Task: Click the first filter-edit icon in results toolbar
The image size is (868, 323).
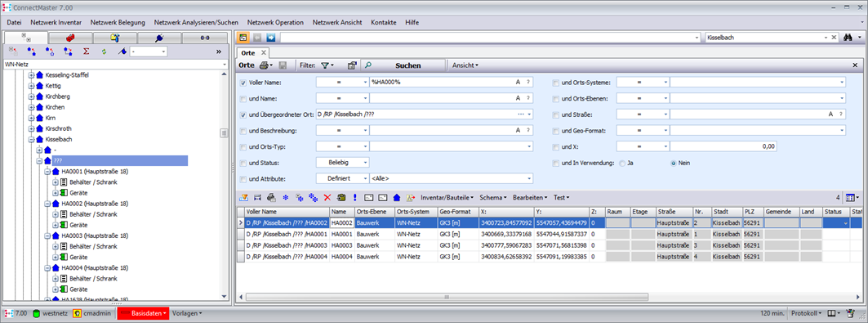Action: (243, 197)
